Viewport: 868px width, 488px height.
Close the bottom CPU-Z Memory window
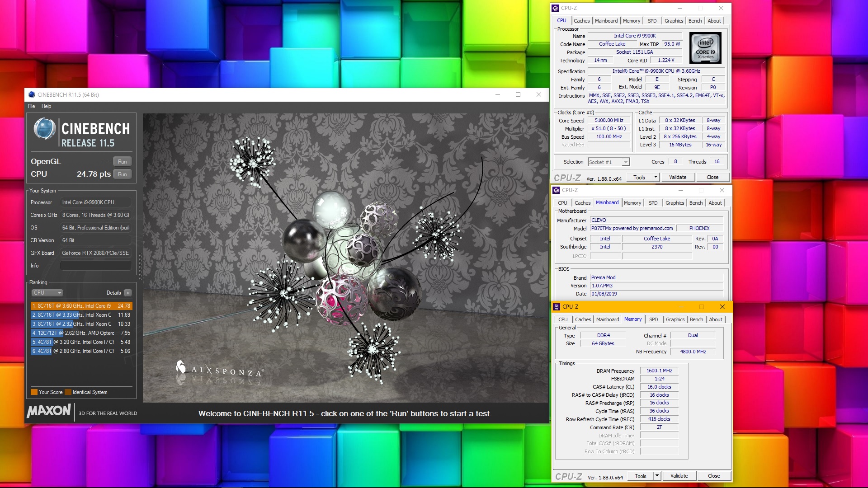[x=722, y=307]
